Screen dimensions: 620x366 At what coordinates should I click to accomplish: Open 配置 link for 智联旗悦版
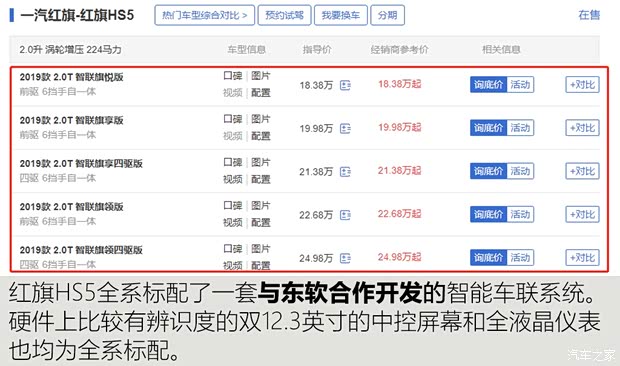[261, 93]
